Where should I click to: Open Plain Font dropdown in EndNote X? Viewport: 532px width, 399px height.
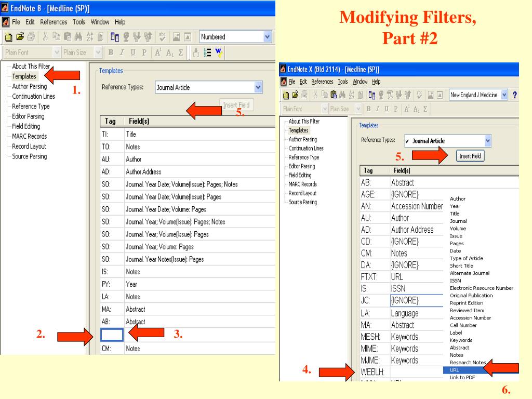325,109
